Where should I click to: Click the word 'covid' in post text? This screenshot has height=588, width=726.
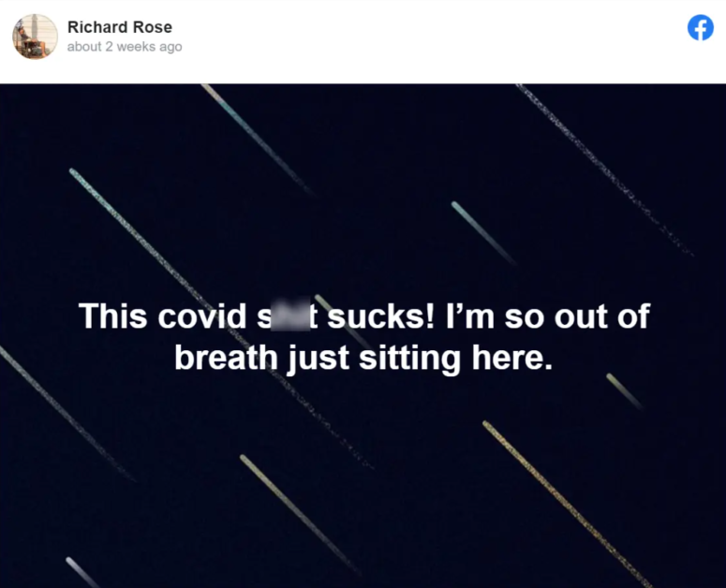coord(201,316)
